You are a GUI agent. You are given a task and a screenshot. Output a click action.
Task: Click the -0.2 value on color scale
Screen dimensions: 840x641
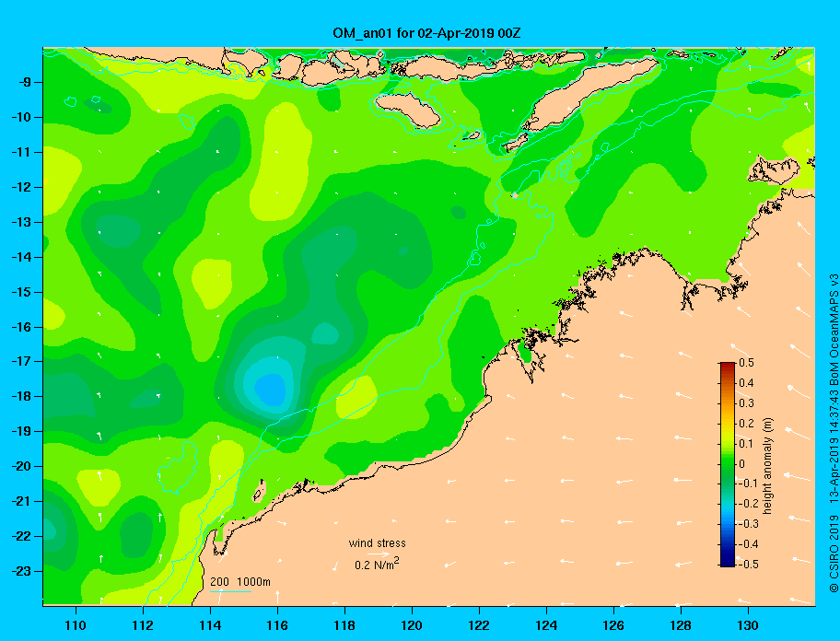coord(749,504)
